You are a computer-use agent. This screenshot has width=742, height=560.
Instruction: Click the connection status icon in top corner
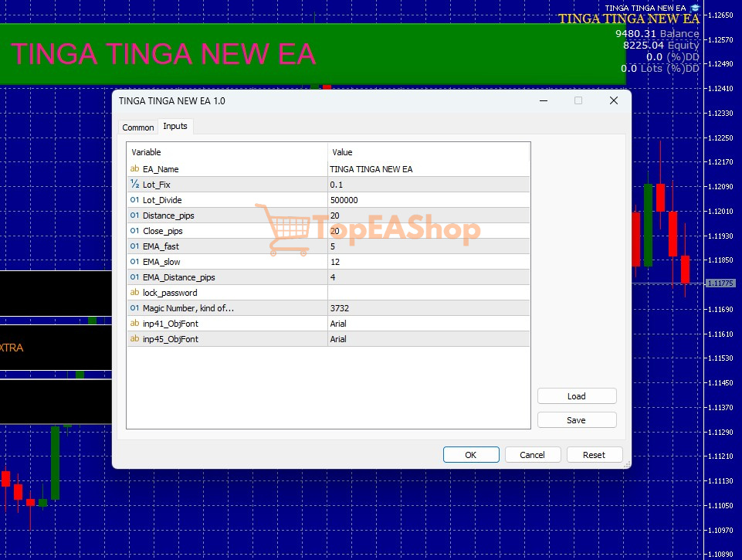click(694, 7)
